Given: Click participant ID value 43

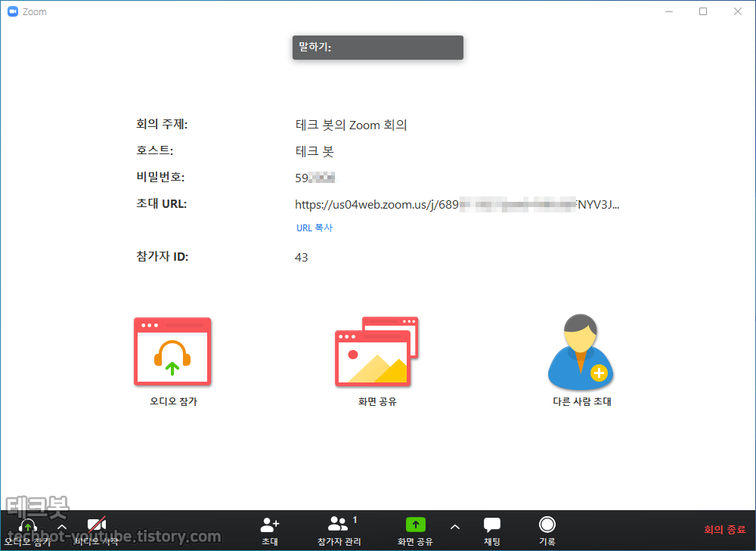Looking at the screenshot, I should [302, 258].
